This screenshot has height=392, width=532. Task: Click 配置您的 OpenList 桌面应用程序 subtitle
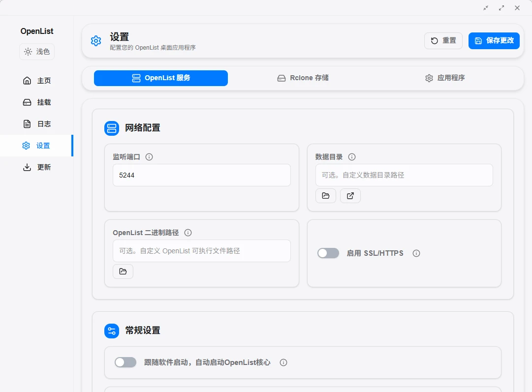(x=153, y=48)
